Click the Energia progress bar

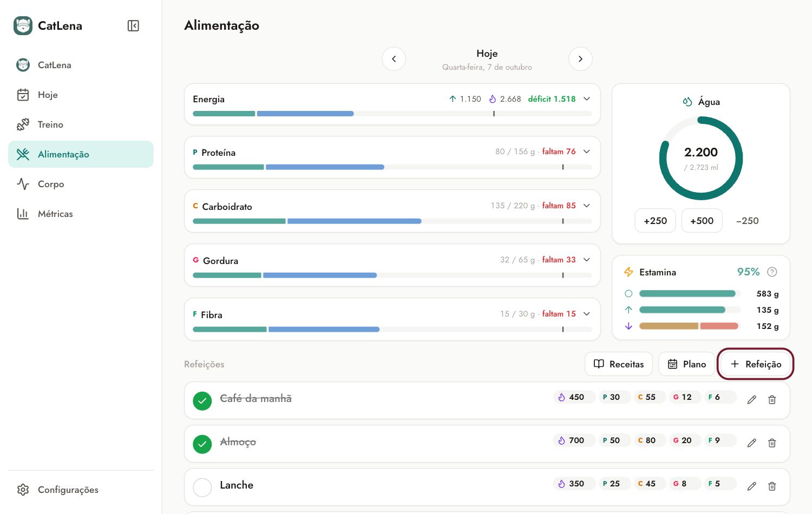click(x=392, y=114)
